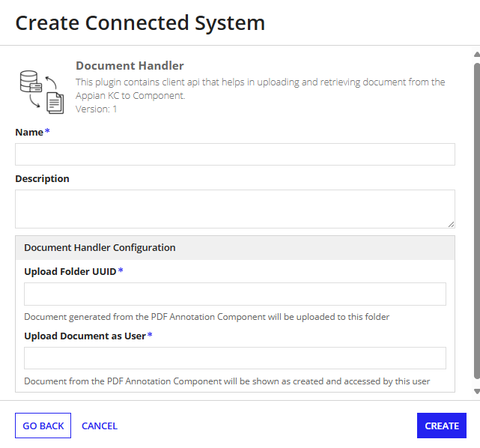The height and width of the screenshot is (448, 480).
Task: Click the scrollbar down arrow
Action: tap(476, 391)
